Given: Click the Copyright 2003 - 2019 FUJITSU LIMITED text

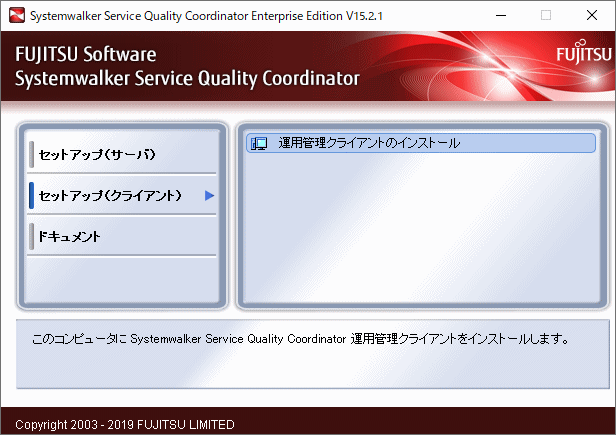Looking at the screenshot, I should (125, 424).
